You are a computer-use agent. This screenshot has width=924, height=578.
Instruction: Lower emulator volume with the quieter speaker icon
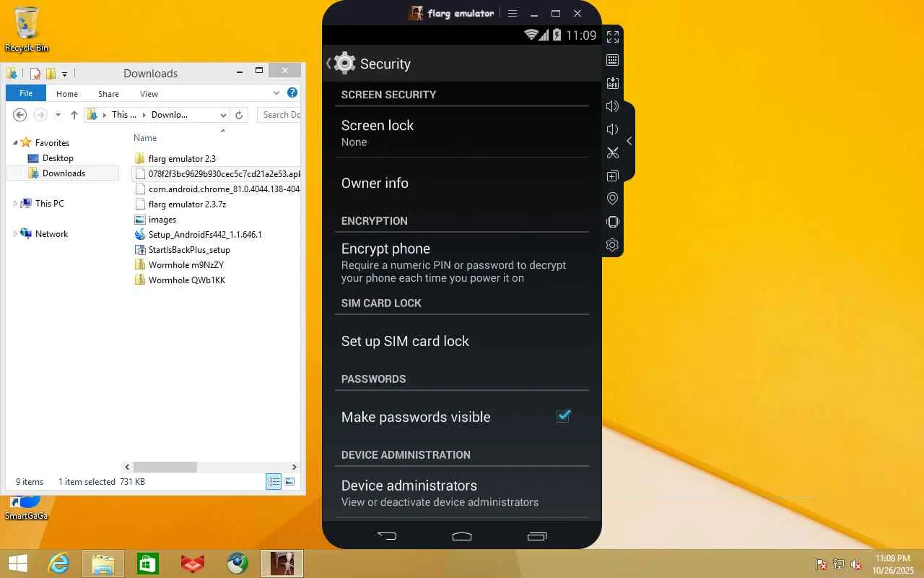(x=612, y=129)
